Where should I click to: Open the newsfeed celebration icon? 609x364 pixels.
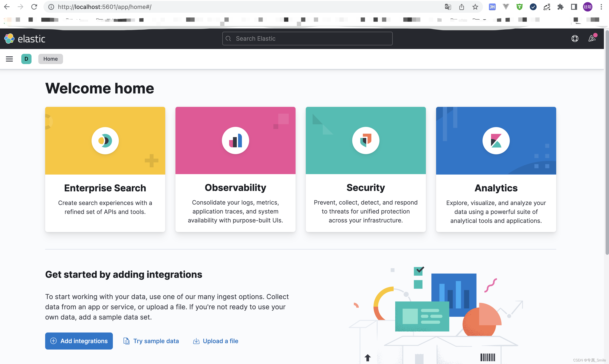coord(592,39)
